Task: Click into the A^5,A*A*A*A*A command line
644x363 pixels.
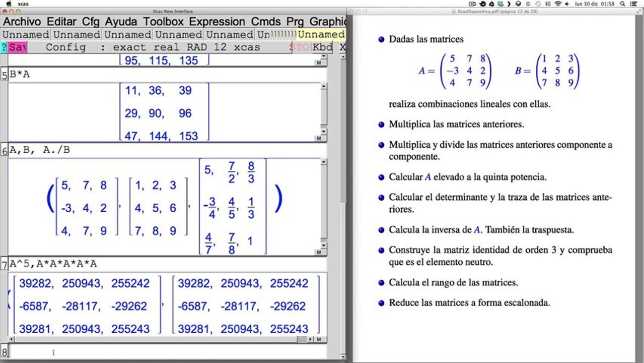Action: click(168, 264)
